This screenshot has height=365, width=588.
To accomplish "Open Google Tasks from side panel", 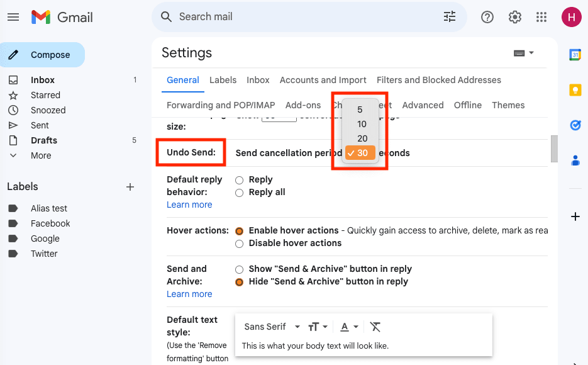I will pos(575,125).
